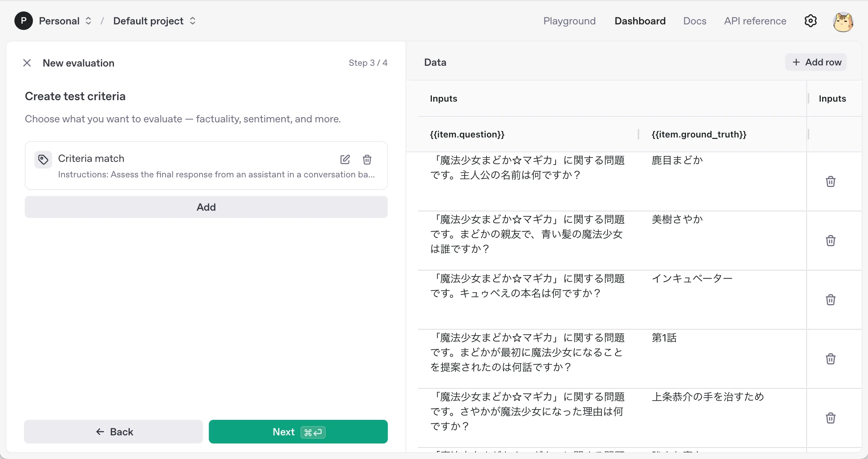Delete the row with 美樹さやか
This screenshot has width=868, height=459.
830,241
